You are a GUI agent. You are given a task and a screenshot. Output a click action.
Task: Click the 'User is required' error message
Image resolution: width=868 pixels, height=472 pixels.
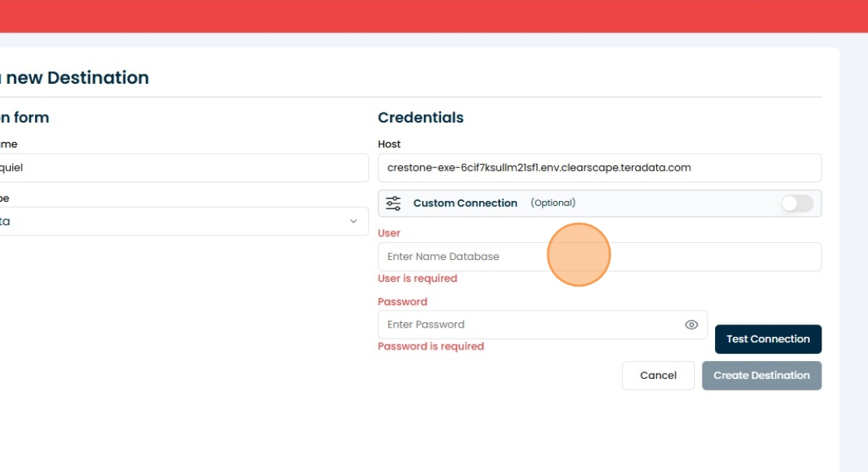pos(417,279)
